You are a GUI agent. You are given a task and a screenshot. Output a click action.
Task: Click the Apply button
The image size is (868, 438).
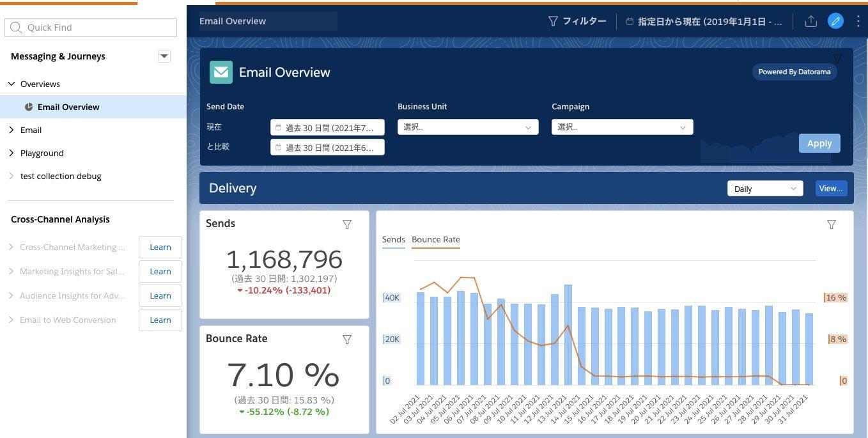pos(819,143)
